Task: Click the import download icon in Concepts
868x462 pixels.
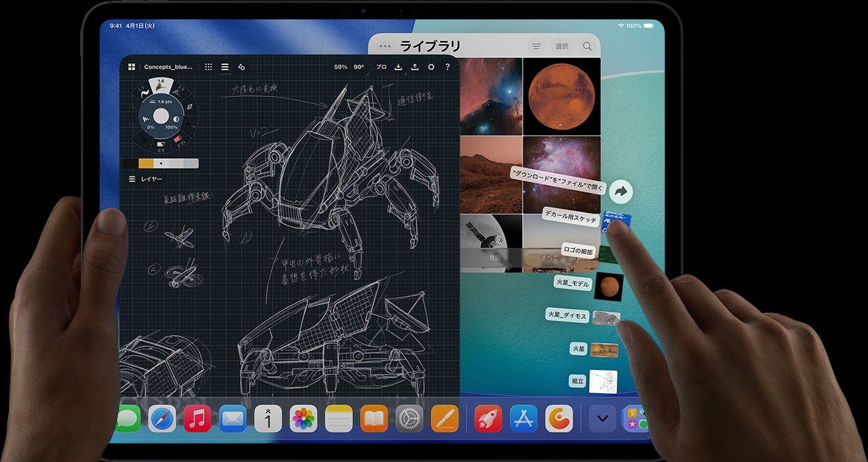Action: pyautogui.click(x=398, y=67)
